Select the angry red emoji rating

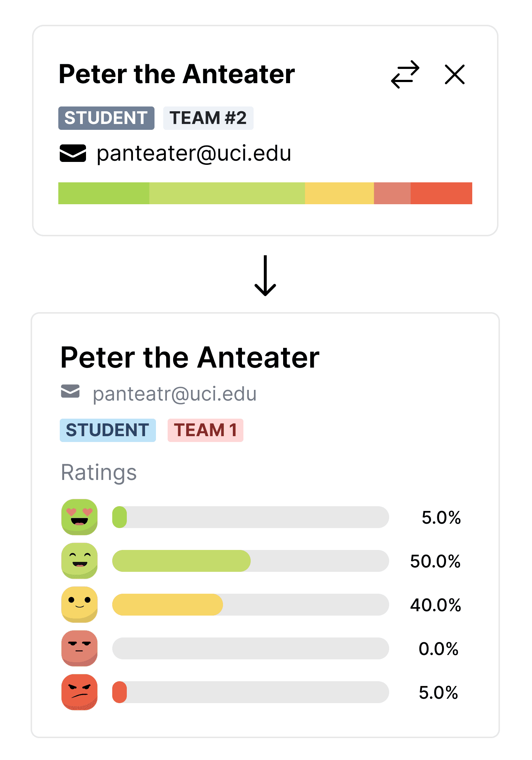pos(79,692)
